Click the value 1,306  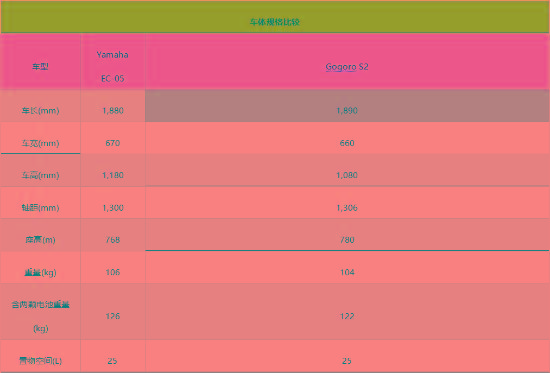[x=347, y=208]
